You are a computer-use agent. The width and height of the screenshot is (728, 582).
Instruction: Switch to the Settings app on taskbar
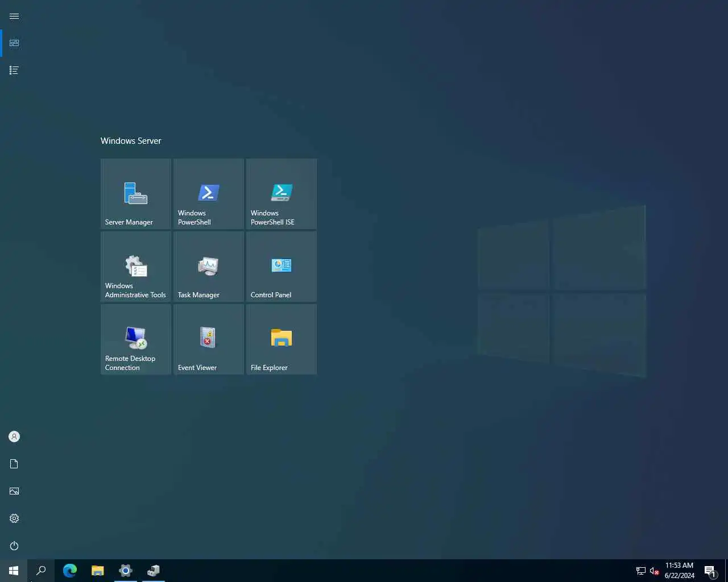tap(126, 571)
